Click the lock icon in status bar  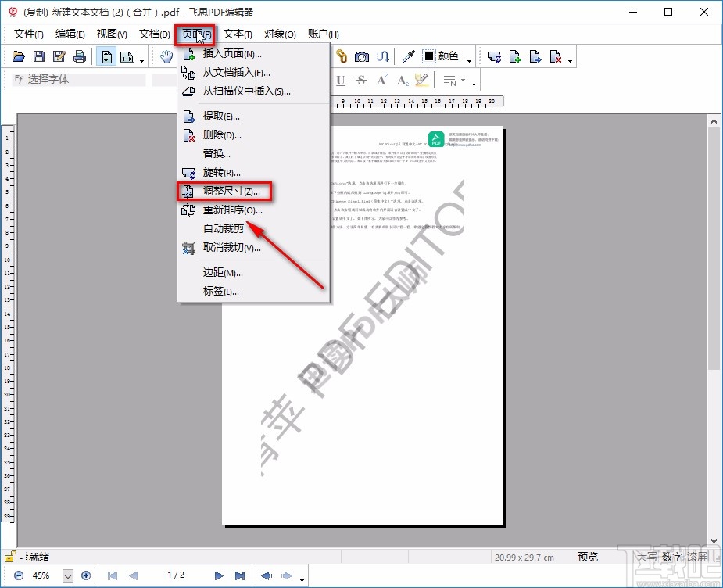point(9,557)
